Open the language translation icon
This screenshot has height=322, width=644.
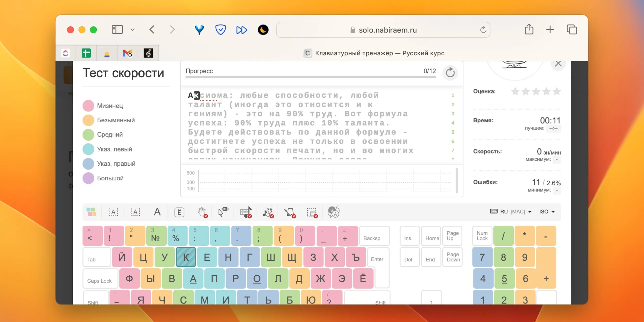(334, 212)
